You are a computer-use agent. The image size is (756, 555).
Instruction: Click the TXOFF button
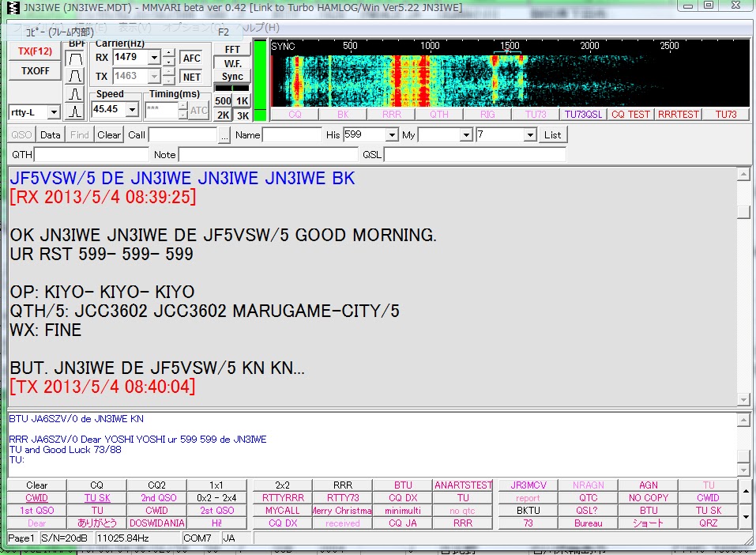tap(35, 71)
